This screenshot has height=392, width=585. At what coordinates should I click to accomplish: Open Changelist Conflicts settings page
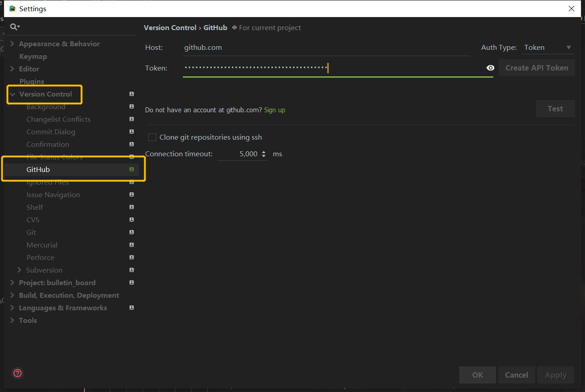[58, 119]
